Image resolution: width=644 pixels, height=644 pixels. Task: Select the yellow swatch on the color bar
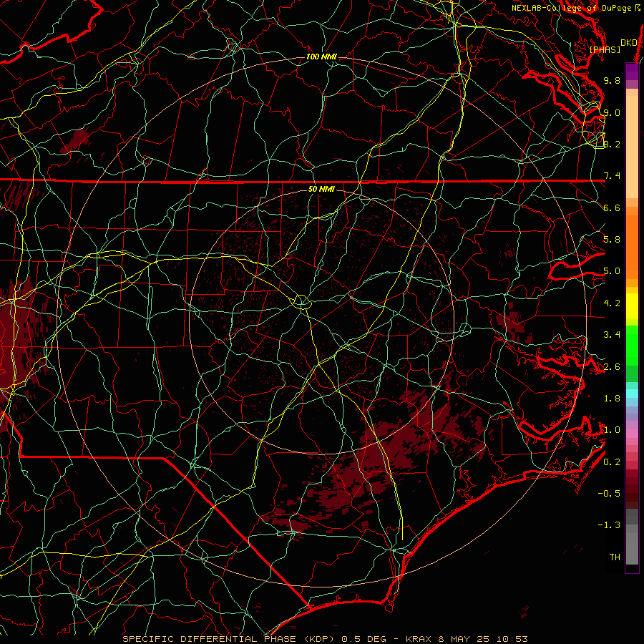click(632, 306)
